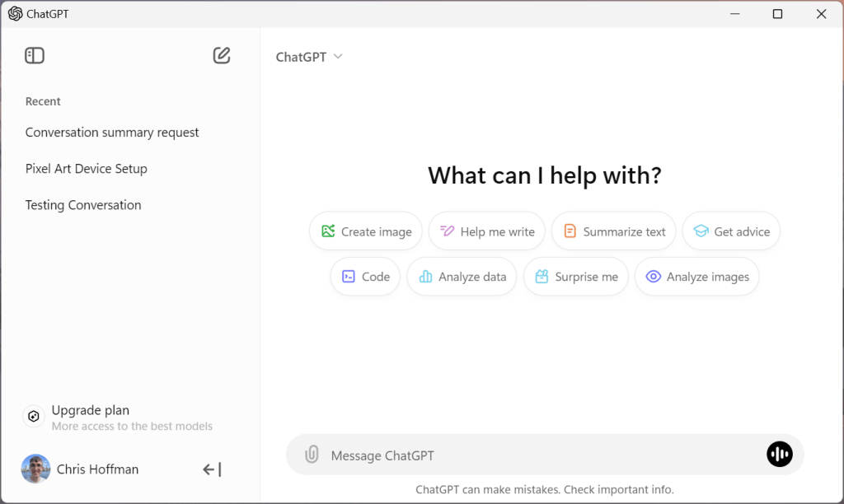This screenshot has width=844, height=504.
Task: Open the Conversation summary request chat
Action: point(112,133)
